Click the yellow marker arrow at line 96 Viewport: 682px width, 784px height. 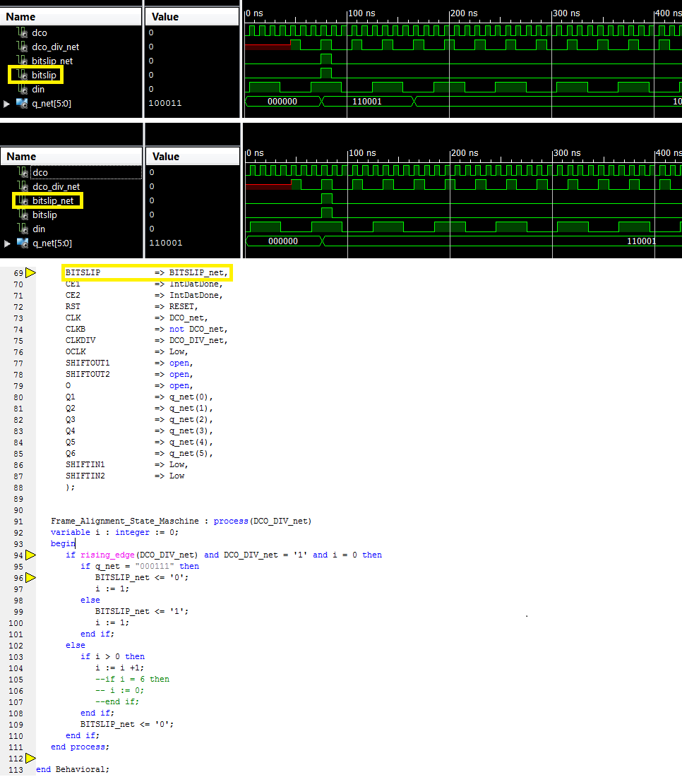coord(30,577)
